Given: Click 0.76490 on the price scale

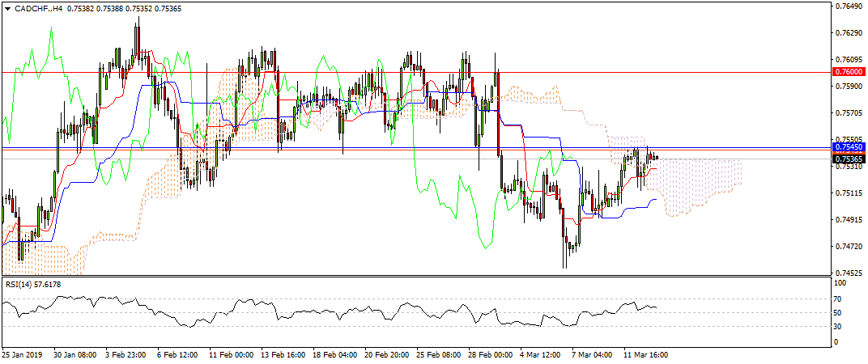Looking at the screenshot, I should point(847,6).
